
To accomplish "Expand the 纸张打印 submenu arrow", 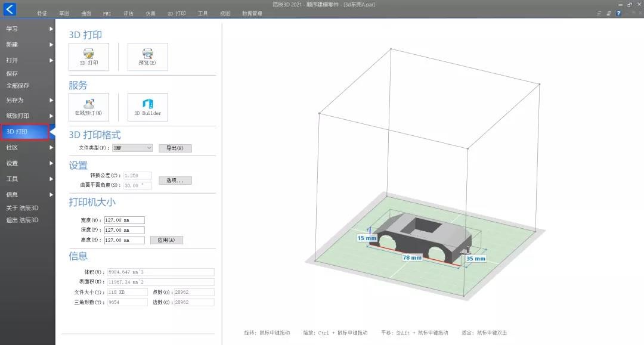I will (x=51, y=116).
